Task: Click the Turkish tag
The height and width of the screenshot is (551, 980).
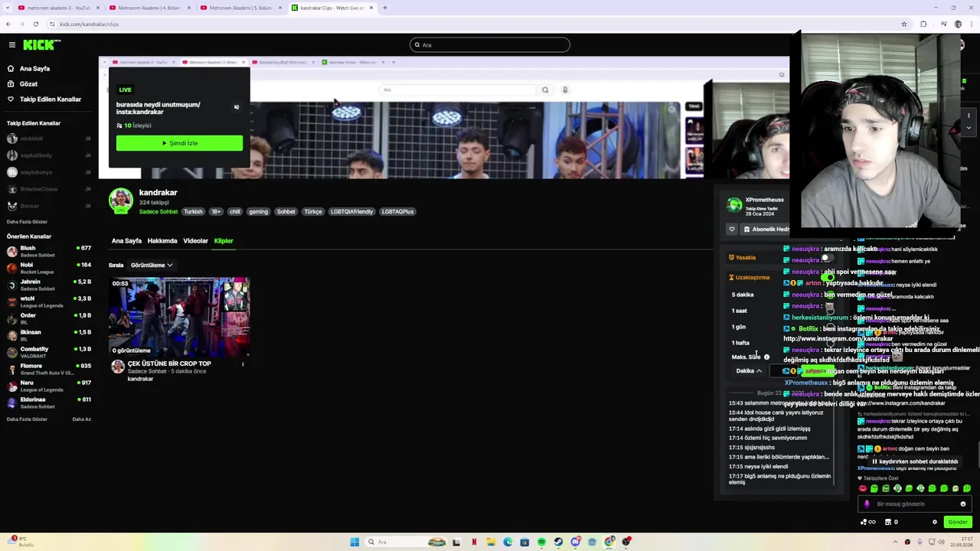Action: pos(193,212)
